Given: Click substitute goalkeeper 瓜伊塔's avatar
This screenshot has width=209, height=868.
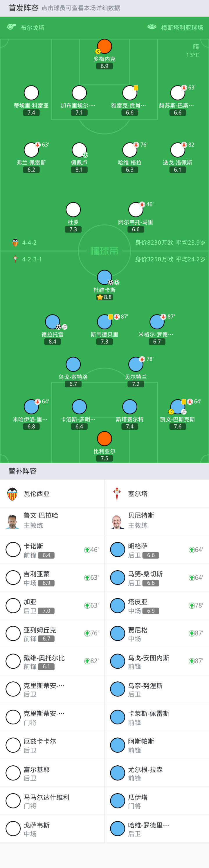Looking at the screenshot, I should pos(118,801).
